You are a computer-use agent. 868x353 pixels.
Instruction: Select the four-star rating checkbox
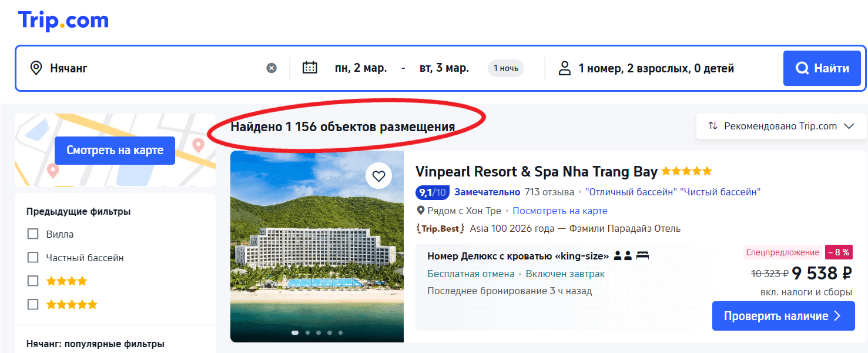tap(33, 281)
